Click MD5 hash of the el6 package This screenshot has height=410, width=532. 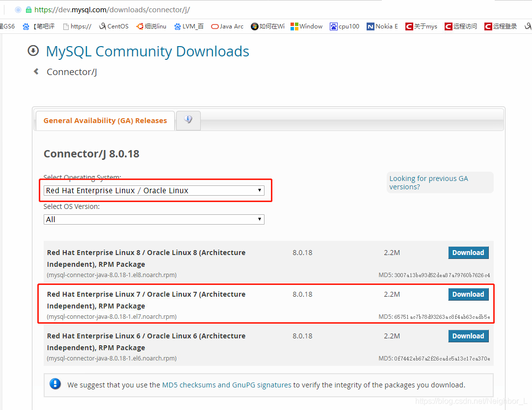click(442, 359)
